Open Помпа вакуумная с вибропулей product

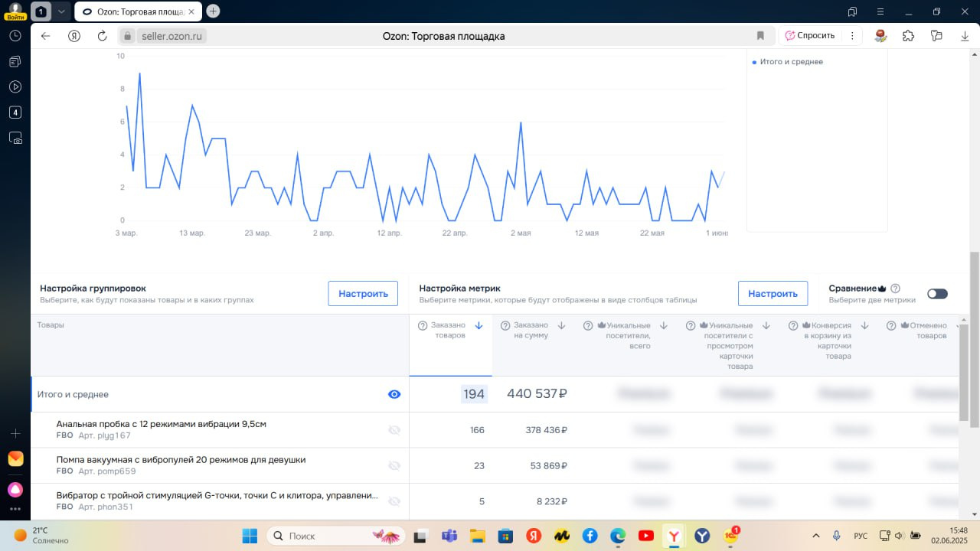181,460
